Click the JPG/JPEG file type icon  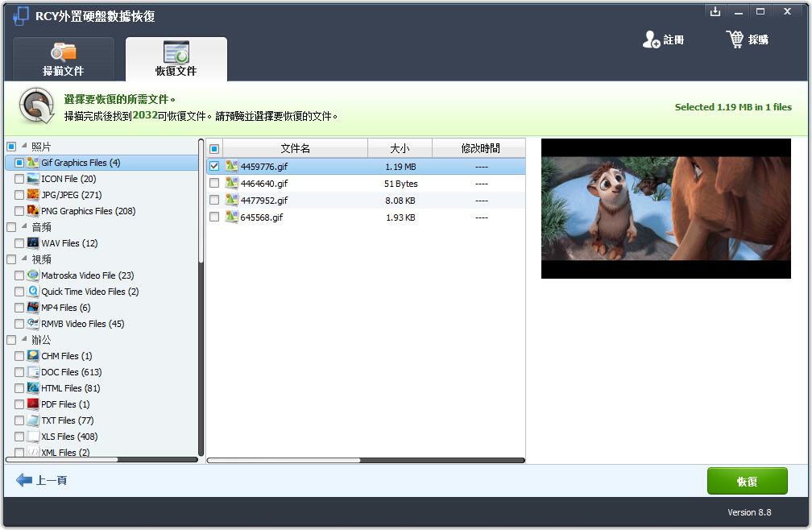pos(33,195)
